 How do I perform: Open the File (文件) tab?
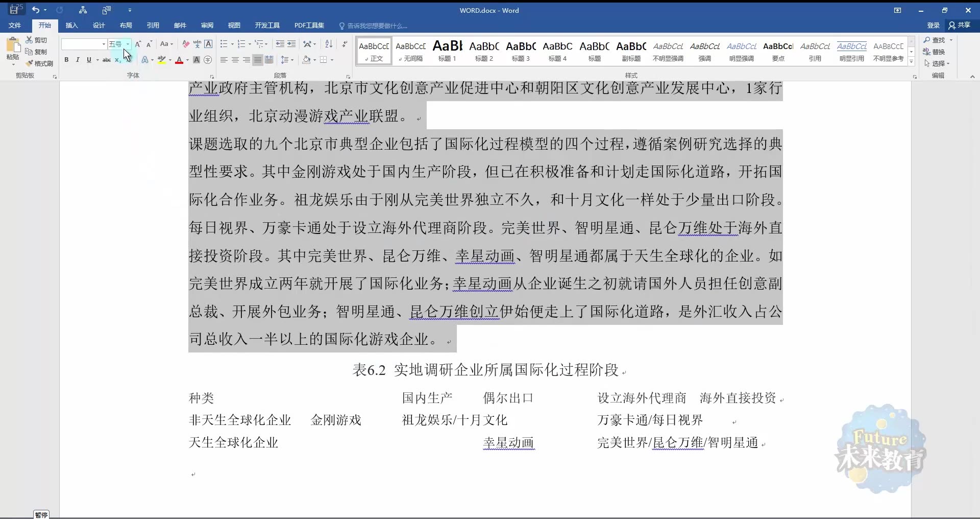click(15, 26)
